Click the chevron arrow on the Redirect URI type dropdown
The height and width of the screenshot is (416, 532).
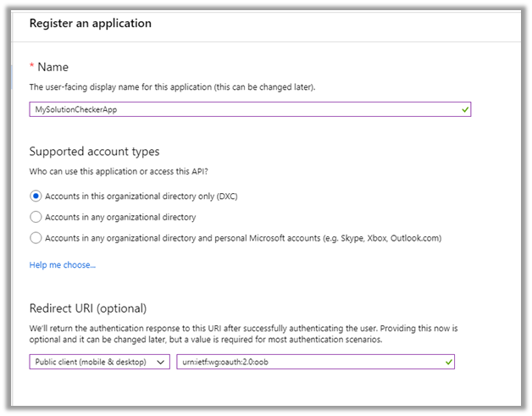[163, 362]
